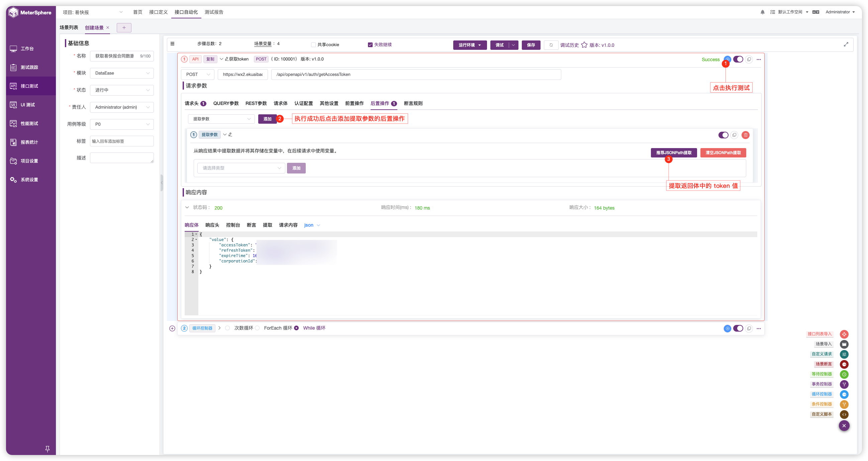The width and height of the screenshot is (868, 461).
Task: Click the 自定义请求 icon
Action: 844,354
